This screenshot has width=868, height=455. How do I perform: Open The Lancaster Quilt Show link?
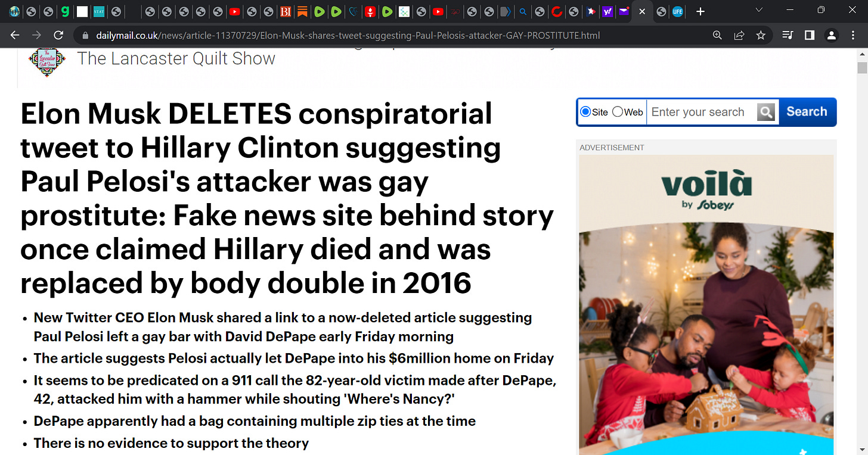[x=176, y=59]
